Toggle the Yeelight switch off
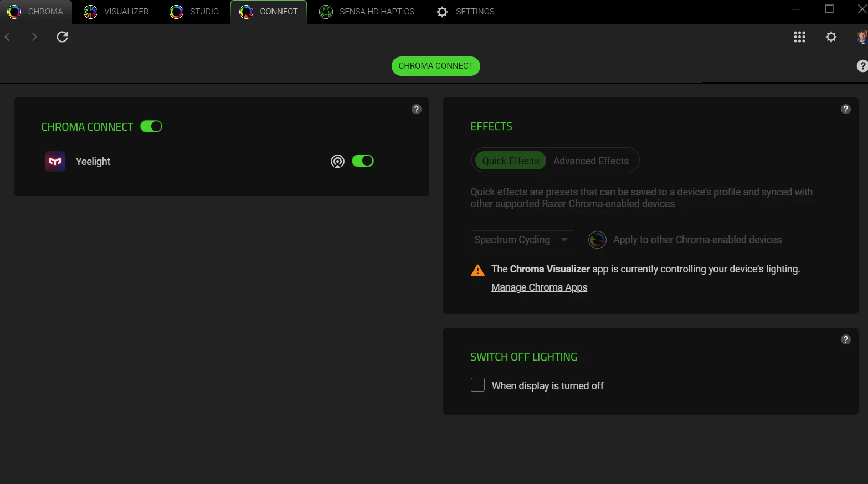This screenshot has height=484, width=868. 363,161
